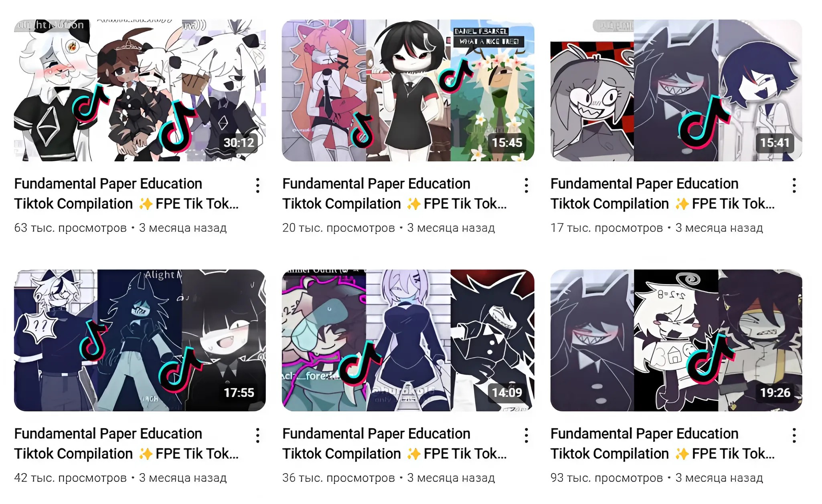Open the video thumbnail with 15:41 duration
822x504 pixels.
coord(676,91)
